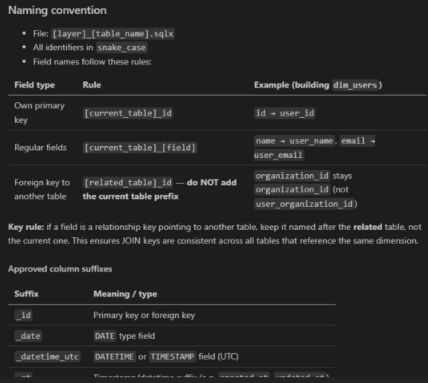Click the 'user_organization_id' code snippet
The width and height of the screenshot is (428, 383).
coord(304,204)
